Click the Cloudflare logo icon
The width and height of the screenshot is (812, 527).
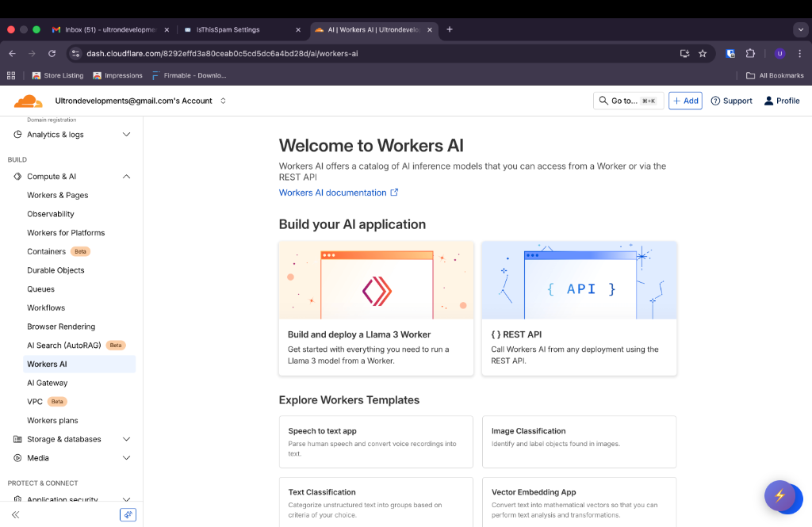click(x=27, y=100)
